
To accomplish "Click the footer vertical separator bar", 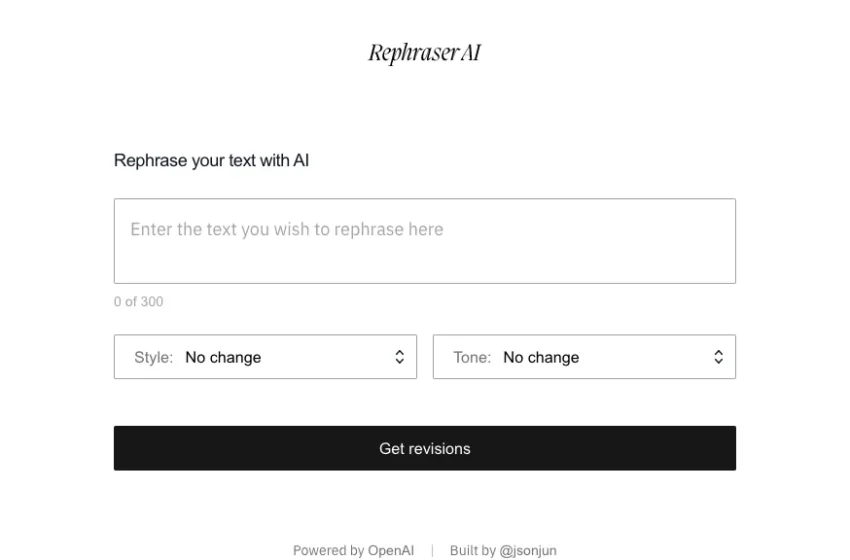I will [x=432, y=551].
